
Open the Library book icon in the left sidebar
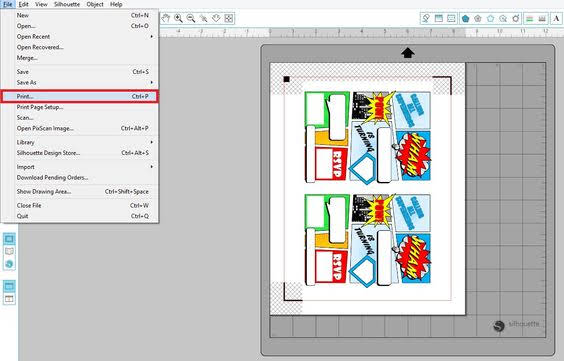point(9,251)
